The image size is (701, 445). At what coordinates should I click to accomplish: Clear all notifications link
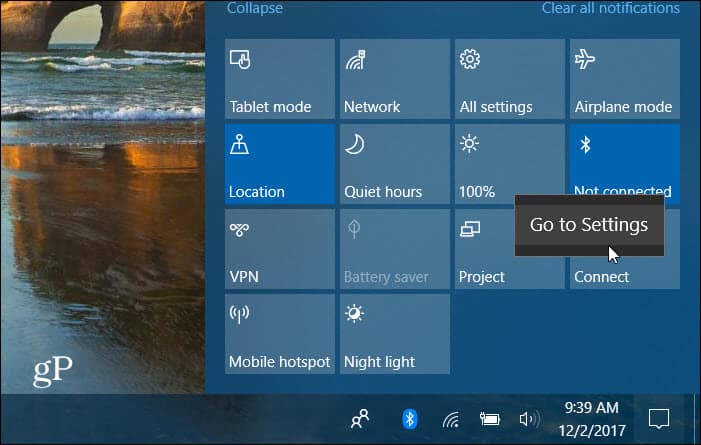[x=611, y=8]
